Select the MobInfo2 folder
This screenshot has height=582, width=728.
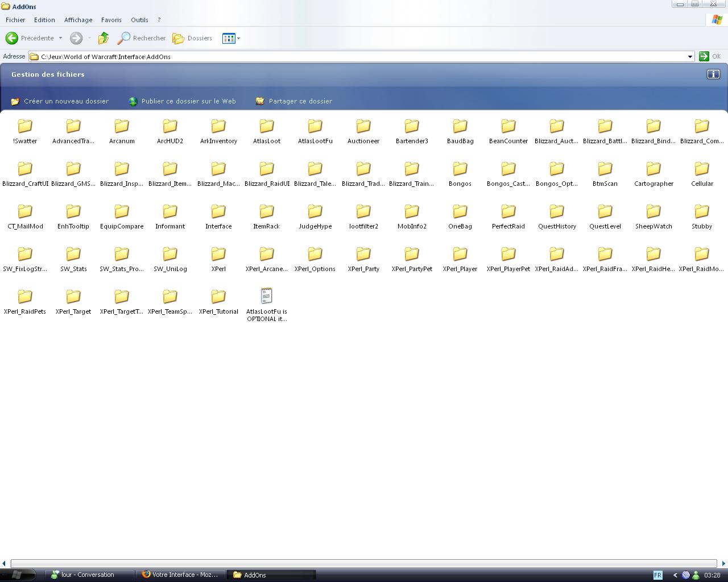click(412, 217)
